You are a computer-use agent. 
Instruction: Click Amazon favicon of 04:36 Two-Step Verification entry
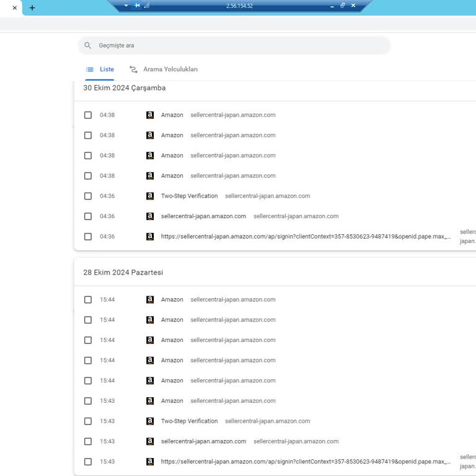150,196
